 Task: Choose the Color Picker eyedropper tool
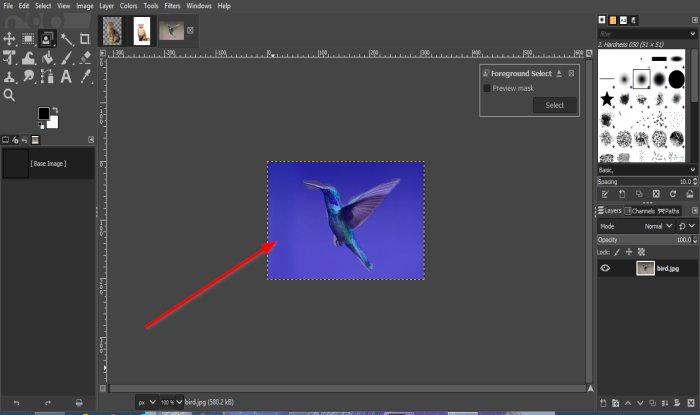[85, 76]
